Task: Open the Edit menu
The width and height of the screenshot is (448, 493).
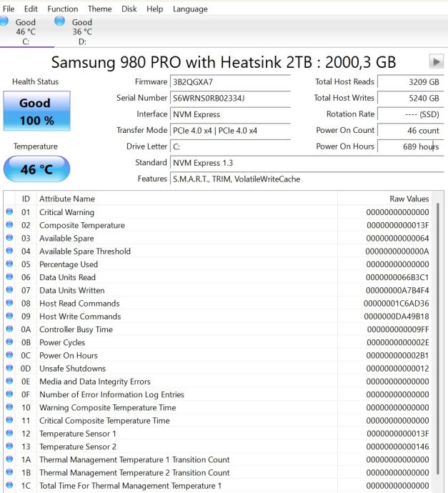Action: [x=31, y=9]
